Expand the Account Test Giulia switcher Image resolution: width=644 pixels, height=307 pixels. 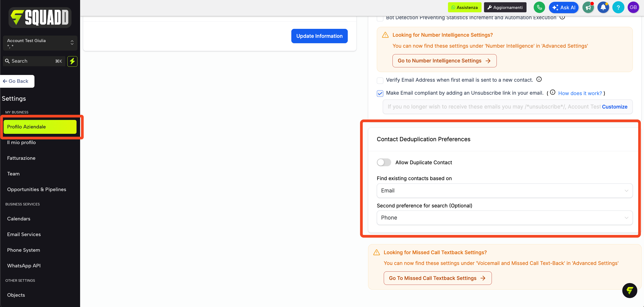coord(40,43)
